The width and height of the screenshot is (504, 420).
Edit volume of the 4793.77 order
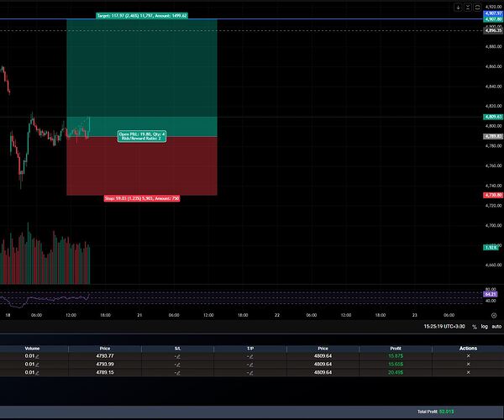pyautogui.click(x=37, y=356)
